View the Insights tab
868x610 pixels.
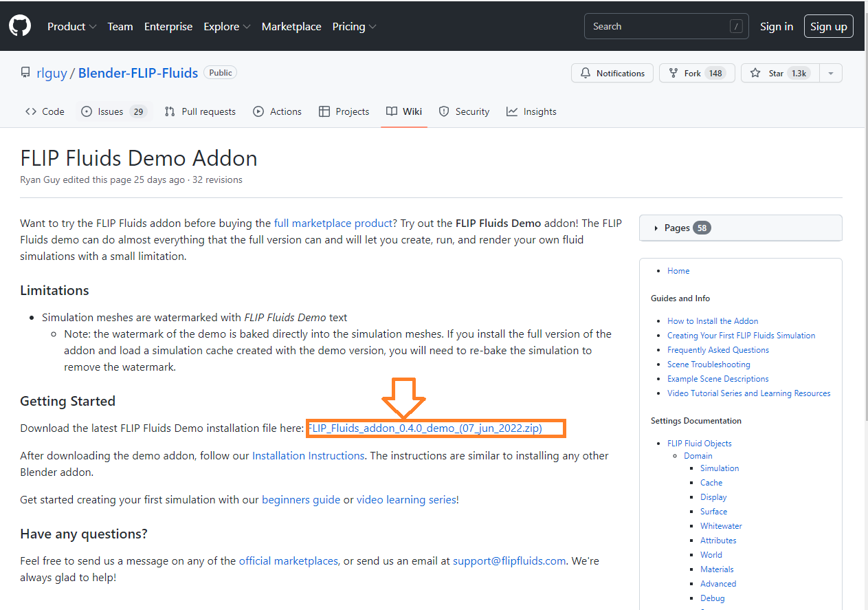(531, 111)
